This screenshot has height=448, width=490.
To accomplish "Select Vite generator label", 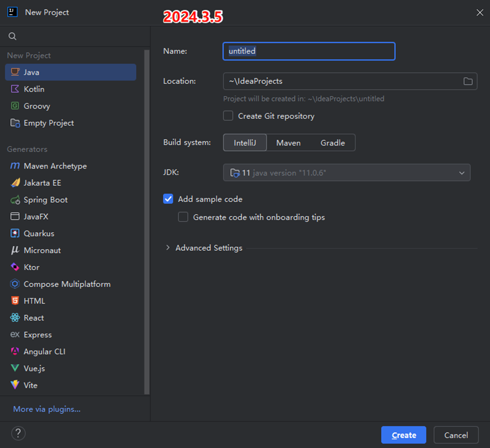I will coord(31,385).
